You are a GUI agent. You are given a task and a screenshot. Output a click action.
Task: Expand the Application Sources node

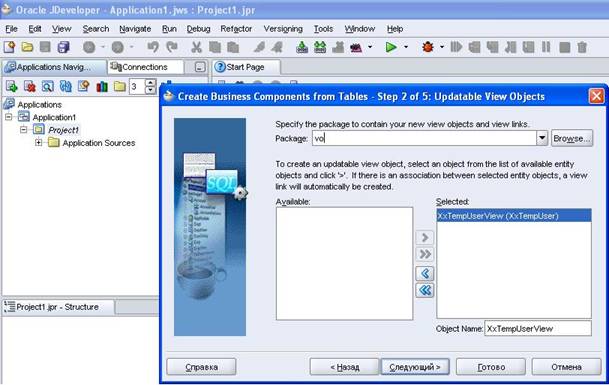click(38, 143)
